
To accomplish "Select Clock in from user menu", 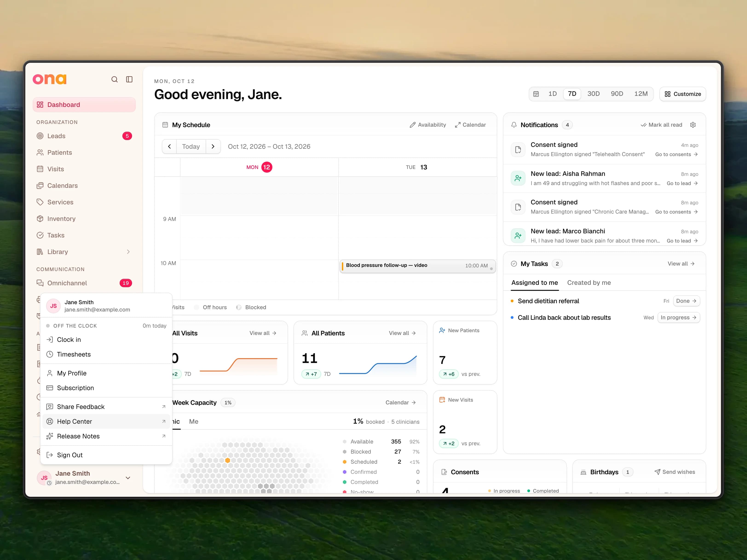I will click(x=106, y=340).
